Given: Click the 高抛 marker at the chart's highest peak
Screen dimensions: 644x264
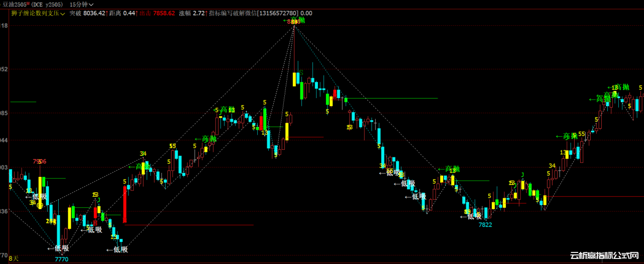Looking at the screenshot, I should pyautogui.click(x=294, y=20).
